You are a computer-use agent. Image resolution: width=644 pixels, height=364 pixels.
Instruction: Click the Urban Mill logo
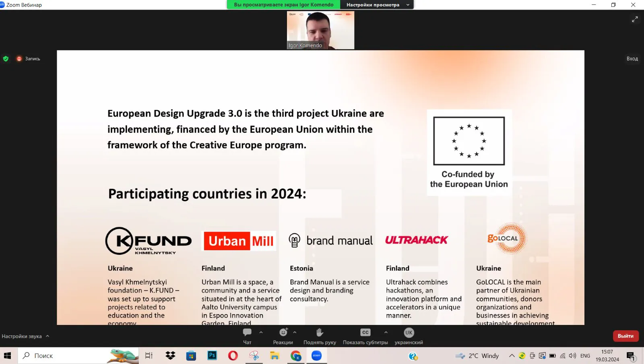pyautogui.click(x=239, y=241)
